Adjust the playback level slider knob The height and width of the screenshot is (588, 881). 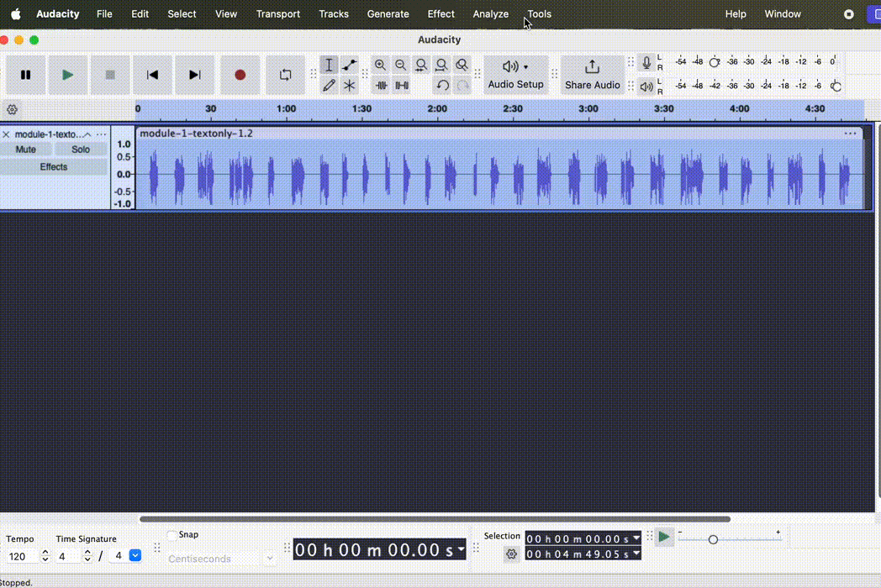[x=836, y=87]
